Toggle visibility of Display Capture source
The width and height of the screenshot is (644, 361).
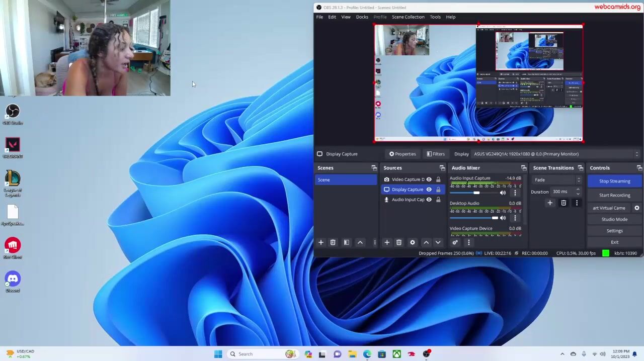[429, 190]
